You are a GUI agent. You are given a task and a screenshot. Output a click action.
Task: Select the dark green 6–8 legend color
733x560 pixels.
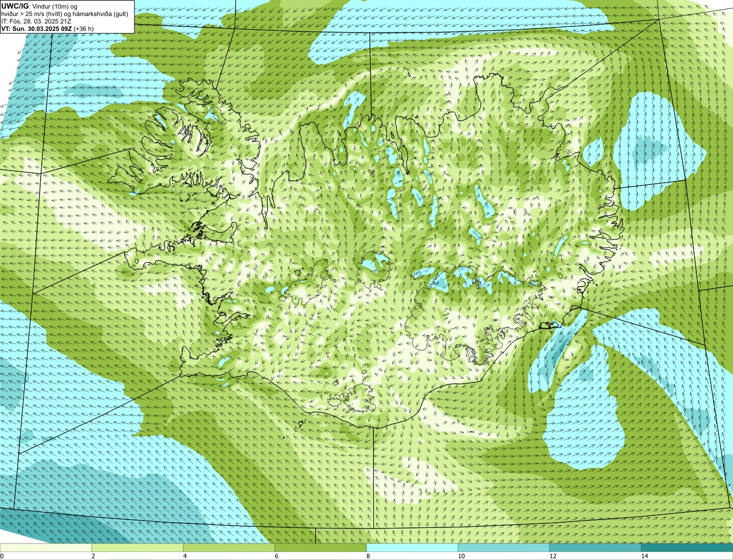321,547
